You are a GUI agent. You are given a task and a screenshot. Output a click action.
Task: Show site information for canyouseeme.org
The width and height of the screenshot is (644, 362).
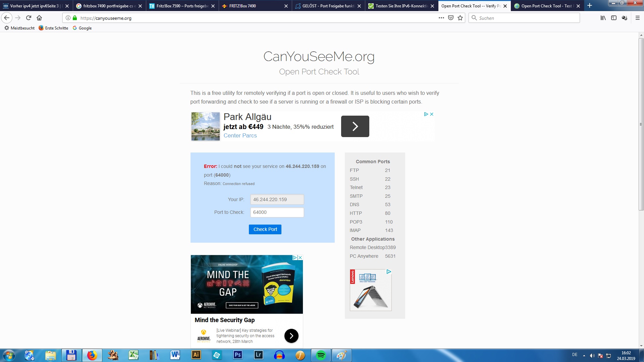coord(68,18)
